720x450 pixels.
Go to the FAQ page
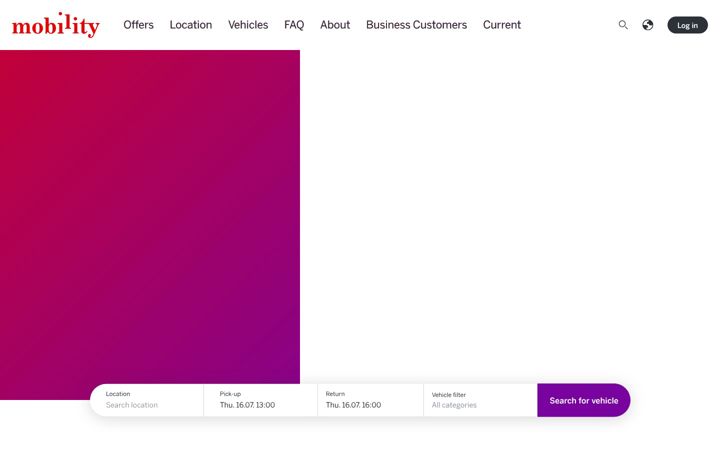pos(294,25)
